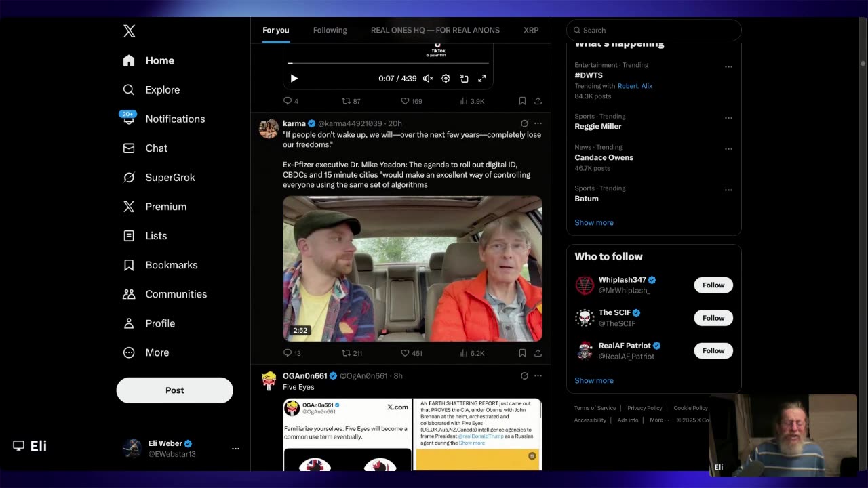Open #DWTS trending topic
The image size is (868, 488).
tap(589, 75)
